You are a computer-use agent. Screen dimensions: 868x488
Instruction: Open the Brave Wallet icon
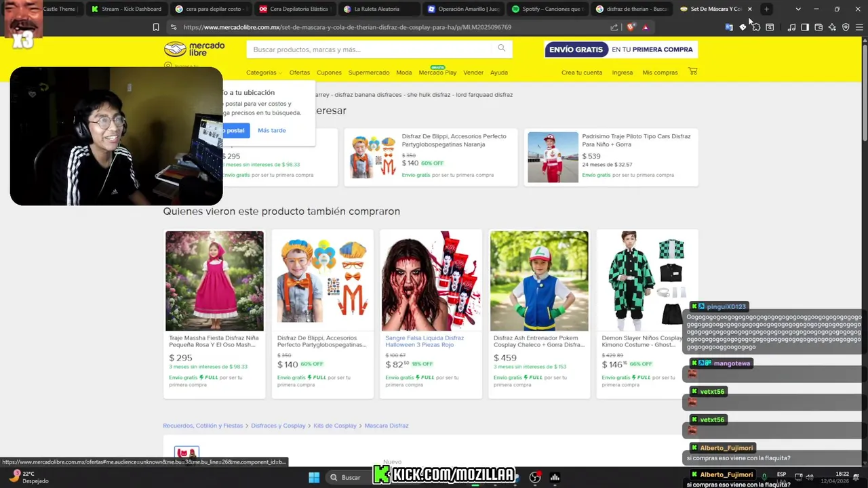click(x=818, y=27)
